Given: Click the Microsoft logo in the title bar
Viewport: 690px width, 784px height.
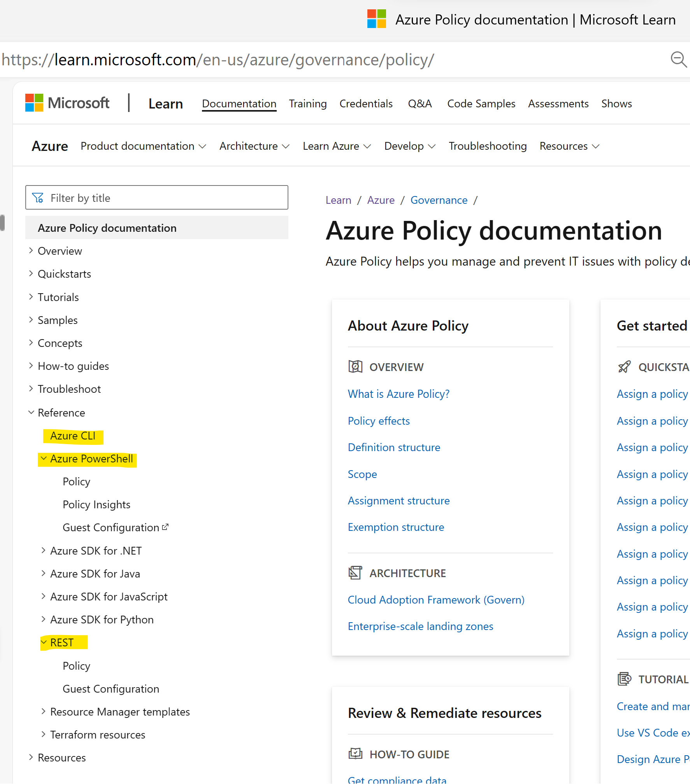Looking at the screenshot, I should [376, 19].
